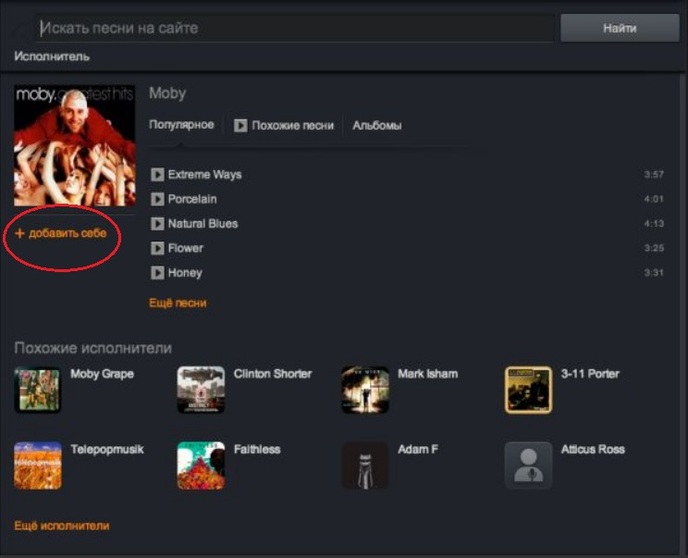Focus the Искать песни на сайте field

295,28
